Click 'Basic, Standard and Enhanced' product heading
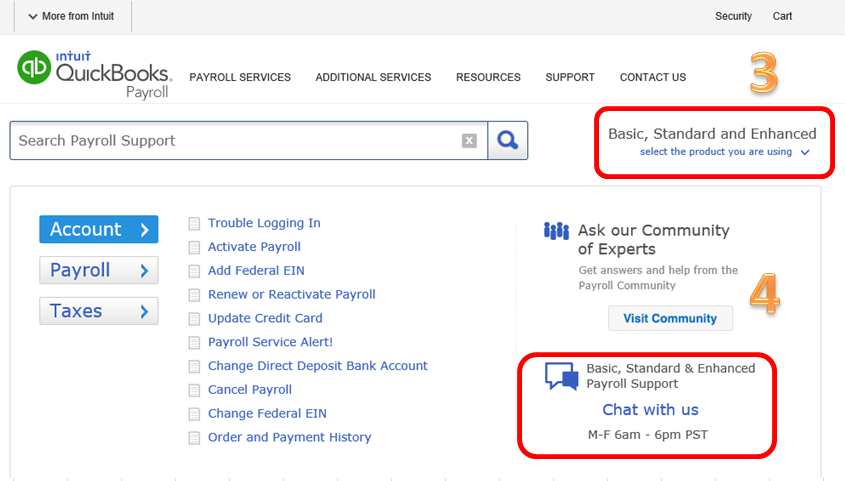Screen dimensions: 845x481 pos(712,134)
